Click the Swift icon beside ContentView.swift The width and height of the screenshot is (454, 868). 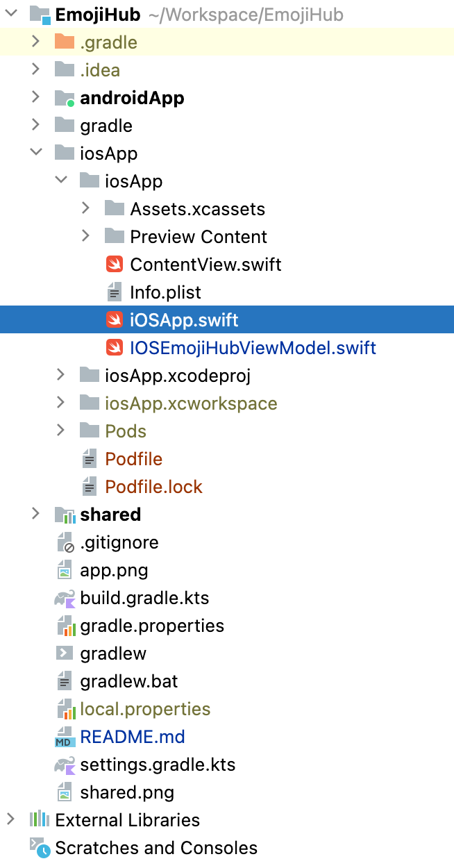tap(114, 265)
